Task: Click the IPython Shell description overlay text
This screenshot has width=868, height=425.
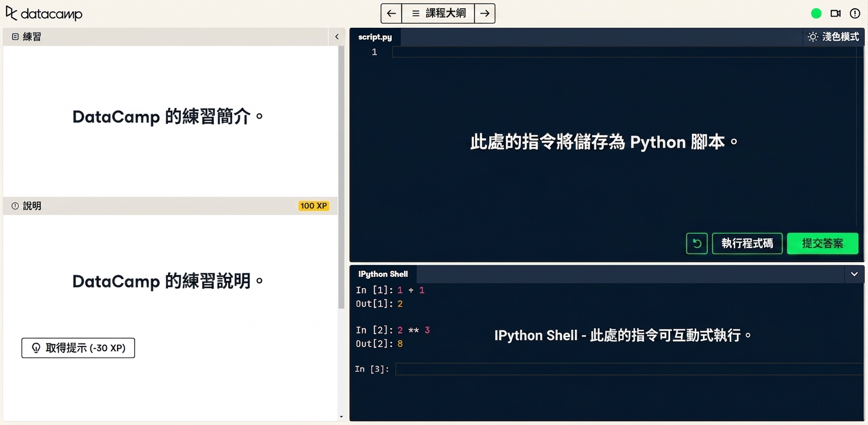Action: [623, 335]
